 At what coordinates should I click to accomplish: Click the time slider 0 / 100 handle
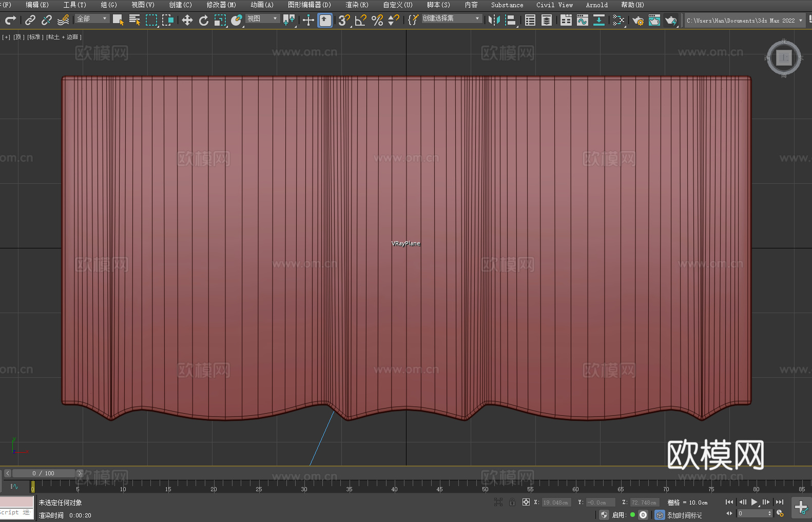44,473
